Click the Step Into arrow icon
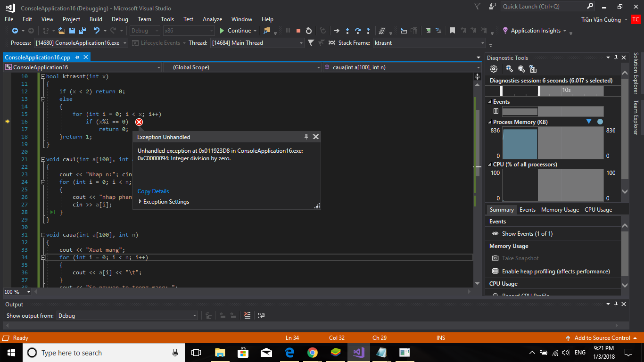The height and width of the screenshot is (362, 644). coord(347,31)
